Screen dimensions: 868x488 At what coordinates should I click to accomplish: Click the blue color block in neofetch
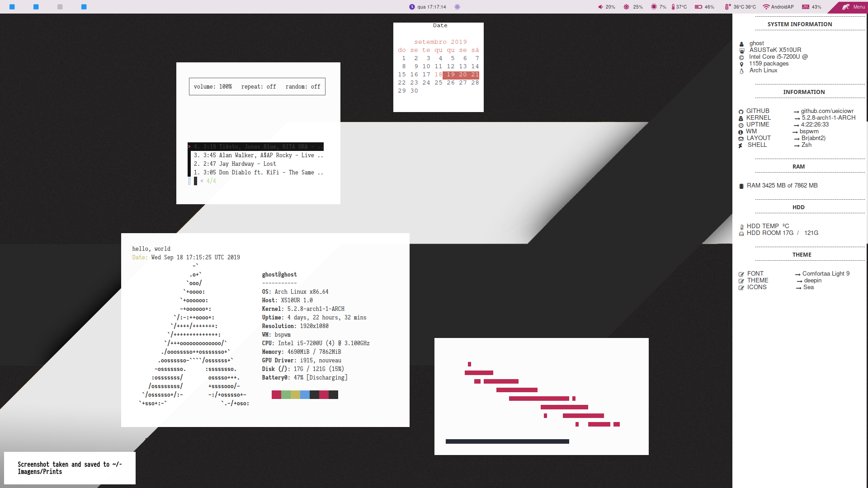tap(305, 395)
